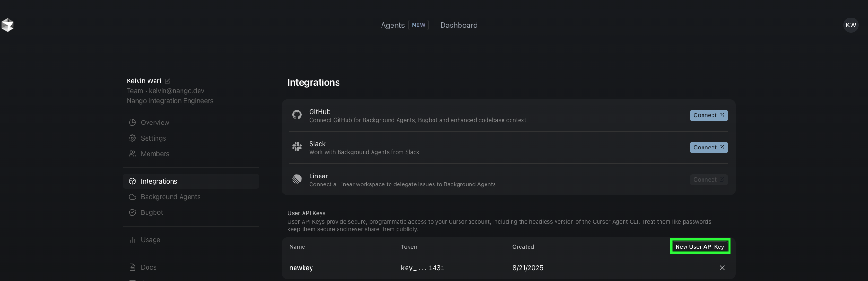The width and height of the screenshot is (868, 281).
Task: Switch to the Agents tab
Action: click(x=393, y=25)
